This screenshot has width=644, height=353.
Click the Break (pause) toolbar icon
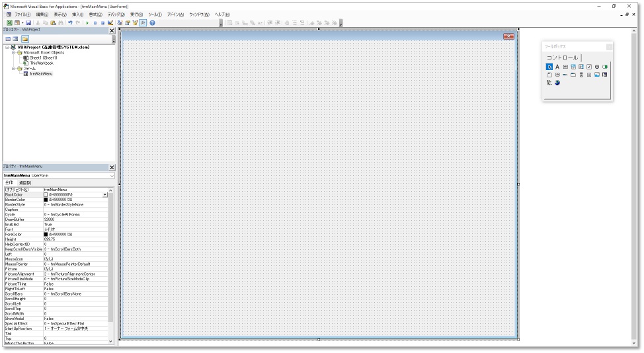95,23
